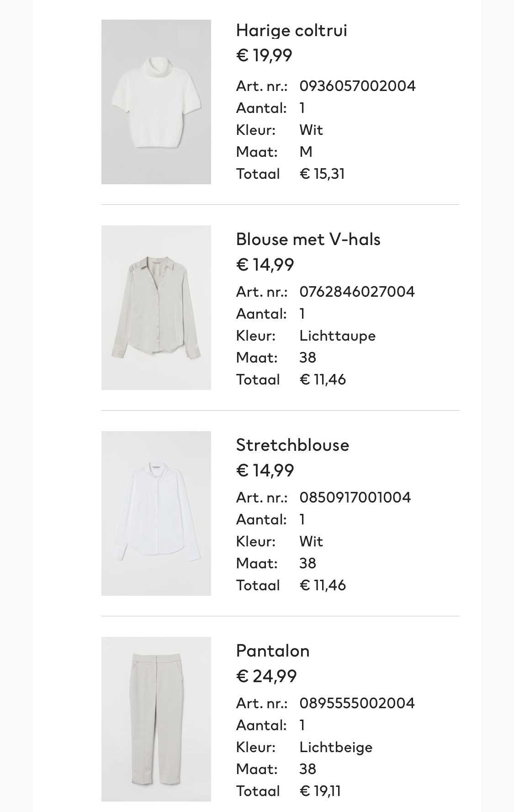Click the Pantalon product title
514x812 pixels.
273,651
